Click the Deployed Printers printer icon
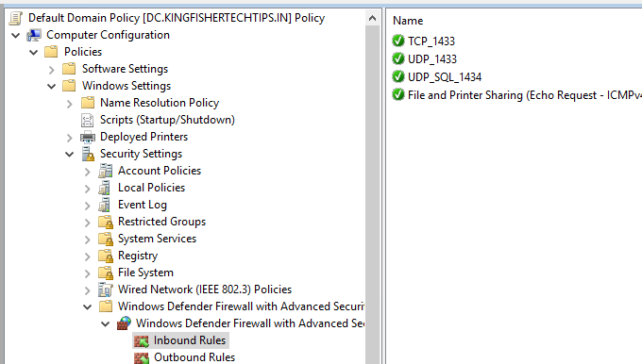642x364 pixels. (x=88, y=137)
